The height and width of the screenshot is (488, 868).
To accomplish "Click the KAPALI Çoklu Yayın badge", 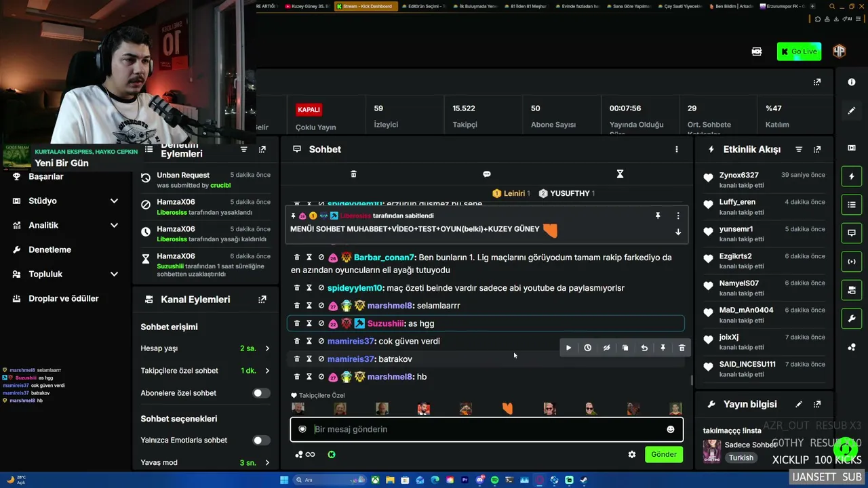I will [309, 109].
